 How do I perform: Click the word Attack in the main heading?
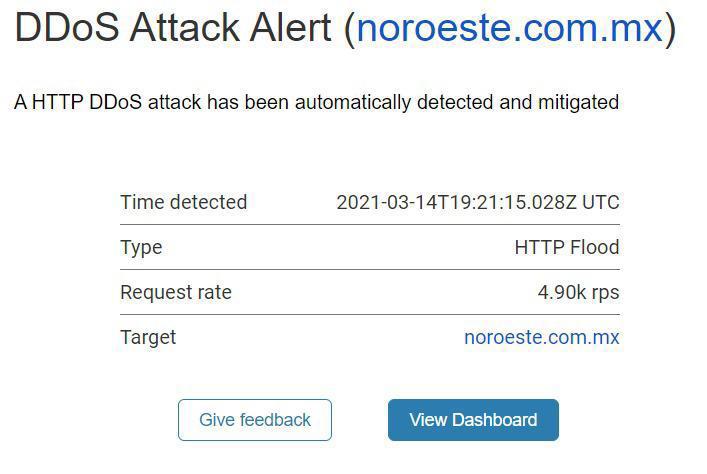185,28
